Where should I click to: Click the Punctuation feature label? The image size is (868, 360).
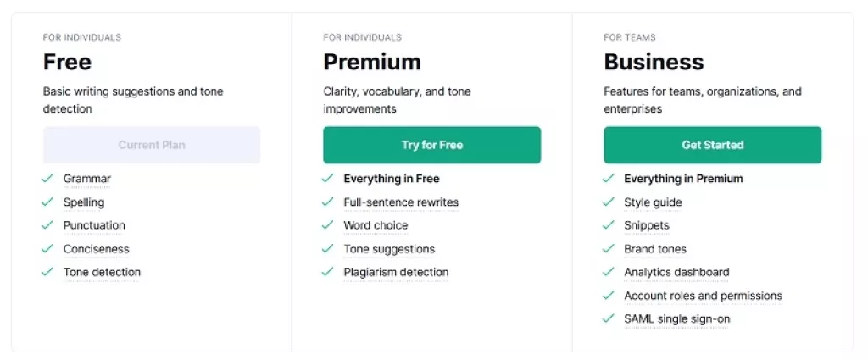coord(94,225)
